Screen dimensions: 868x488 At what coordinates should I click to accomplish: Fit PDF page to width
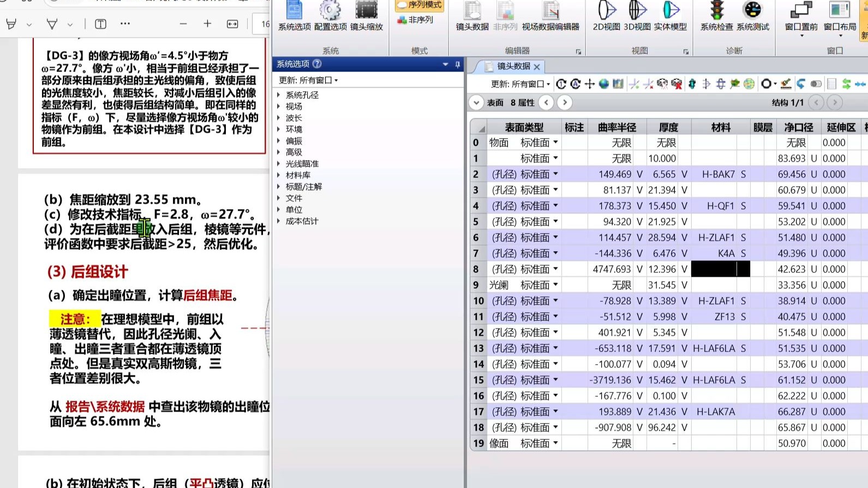click(x=232, y=24)
